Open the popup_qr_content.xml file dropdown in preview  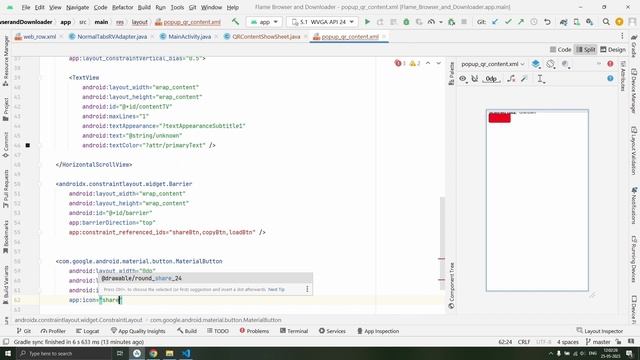(493, 64)
